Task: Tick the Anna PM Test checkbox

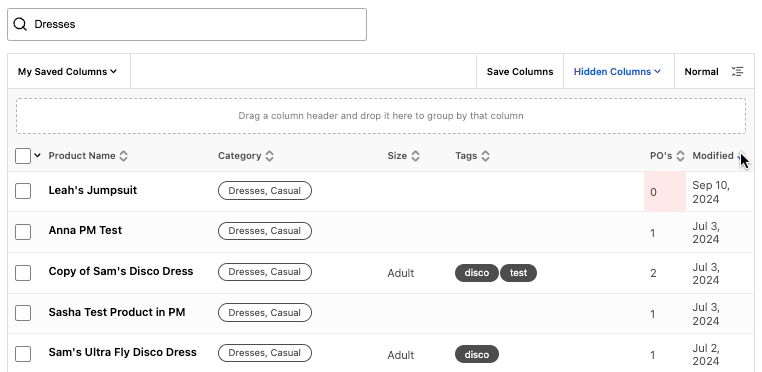Action: (23, 232)
